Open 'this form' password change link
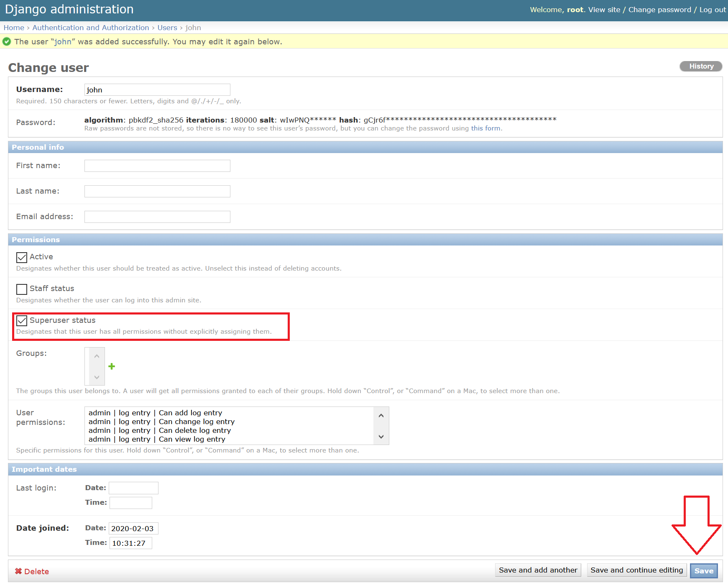 click(485, 128)
